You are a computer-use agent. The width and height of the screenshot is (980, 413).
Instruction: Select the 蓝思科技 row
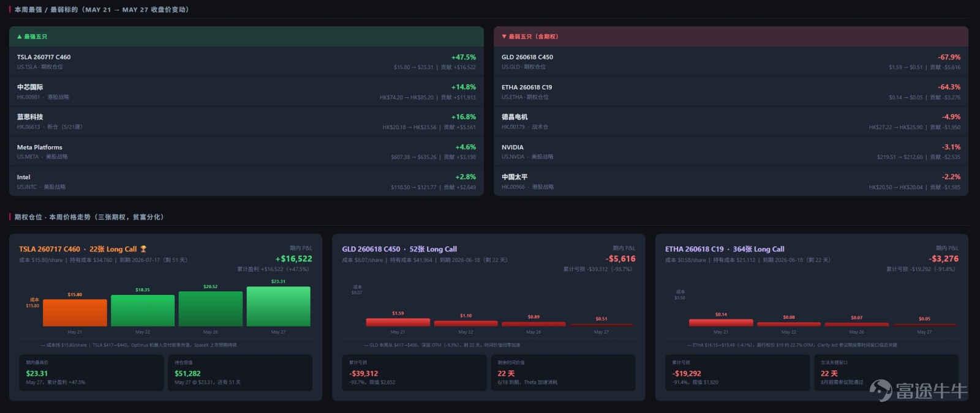[246, 121]
